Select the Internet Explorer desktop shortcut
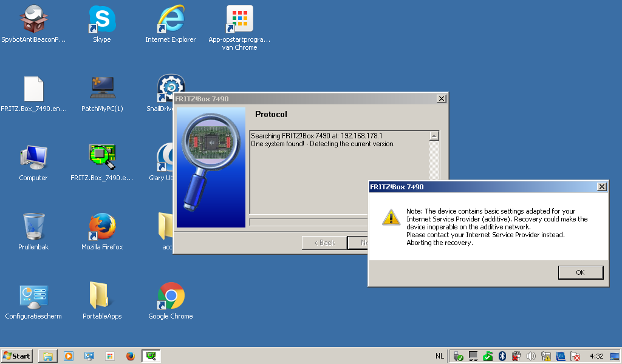 pos(171,24)
